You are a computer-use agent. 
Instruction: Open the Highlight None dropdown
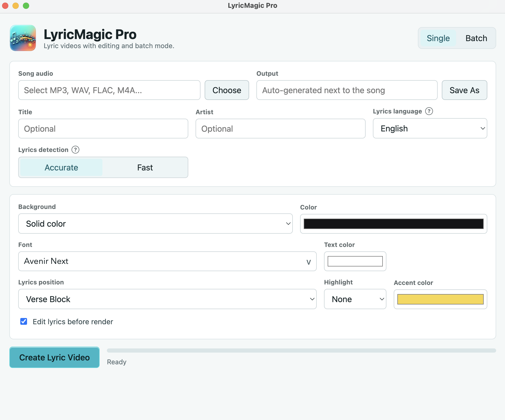click(355, 299)
